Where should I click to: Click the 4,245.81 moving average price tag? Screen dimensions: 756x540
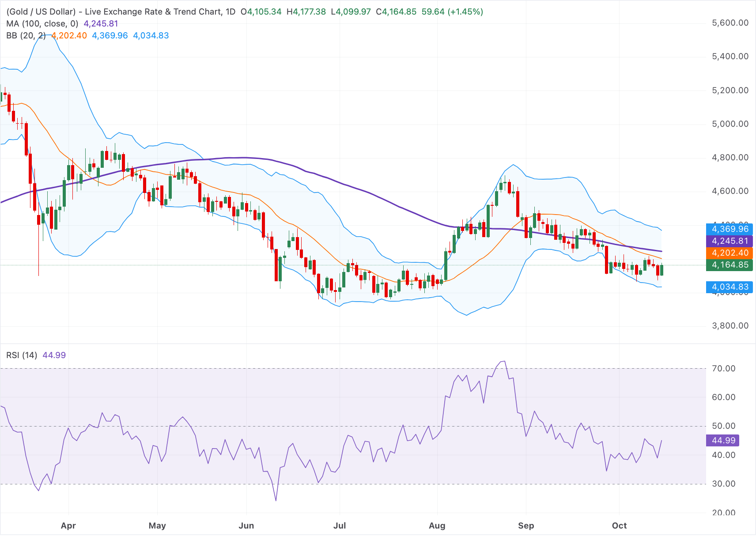(x=730, y=241)
